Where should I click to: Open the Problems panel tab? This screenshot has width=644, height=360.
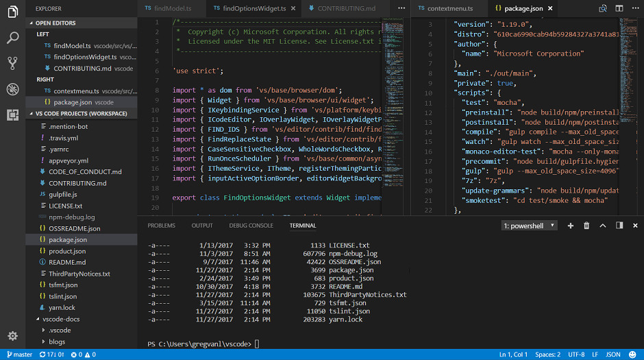pos(162,226)
